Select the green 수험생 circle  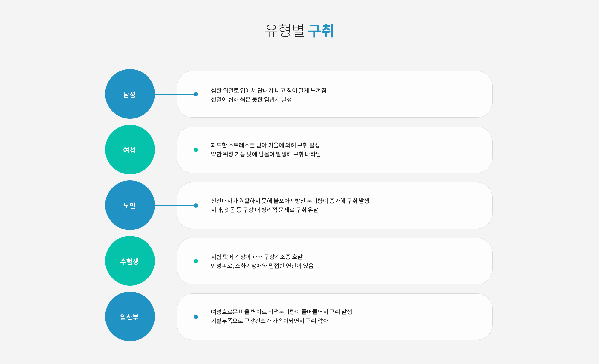coord(130,261)
